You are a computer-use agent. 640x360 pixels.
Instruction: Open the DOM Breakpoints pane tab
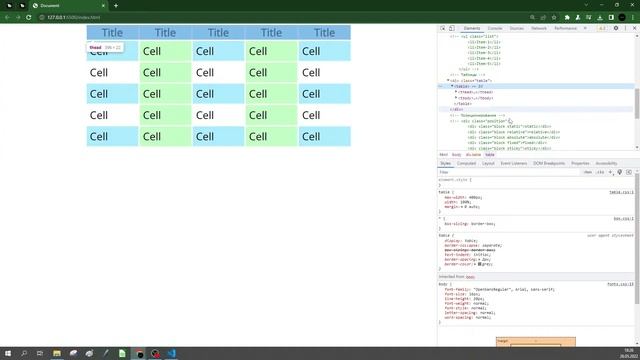[x=549, y=163]
